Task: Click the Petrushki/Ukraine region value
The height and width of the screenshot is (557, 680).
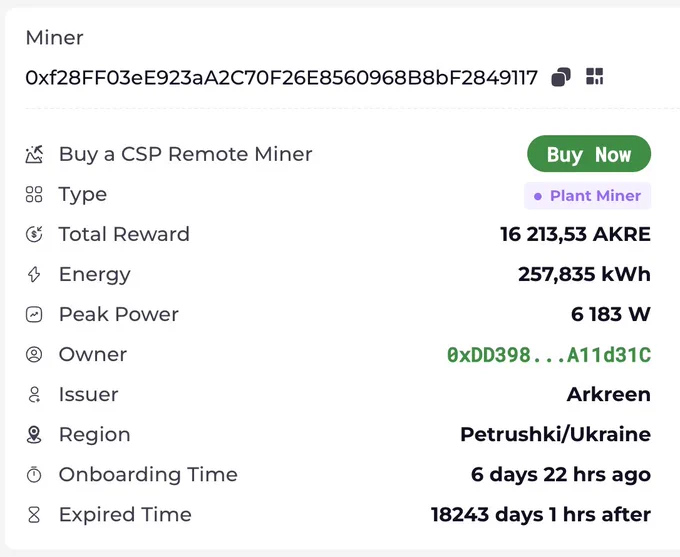Action: (556, 435)
